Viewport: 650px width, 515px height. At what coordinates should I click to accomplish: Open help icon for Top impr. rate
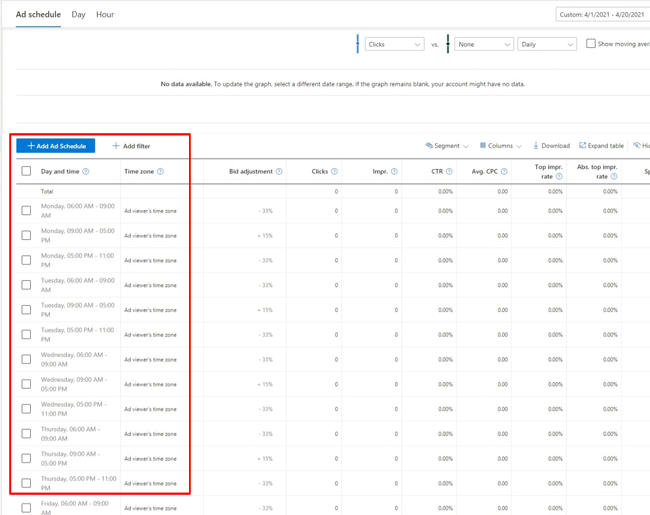click(559, 176)
